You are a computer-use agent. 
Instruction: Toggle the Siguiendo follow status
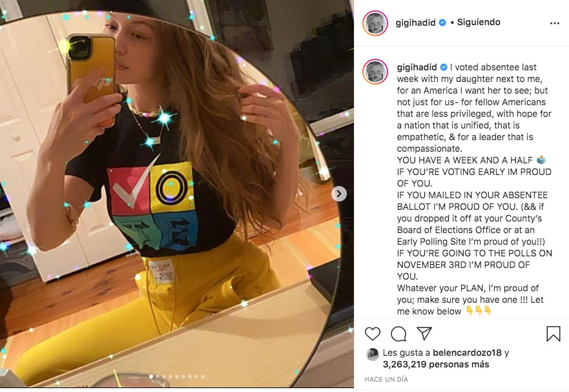[479, 23]
